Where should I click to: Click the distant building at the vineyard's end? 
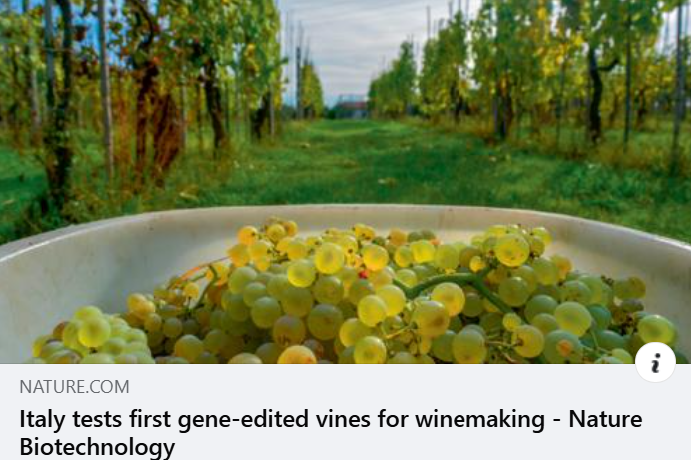tap(350, 106)
